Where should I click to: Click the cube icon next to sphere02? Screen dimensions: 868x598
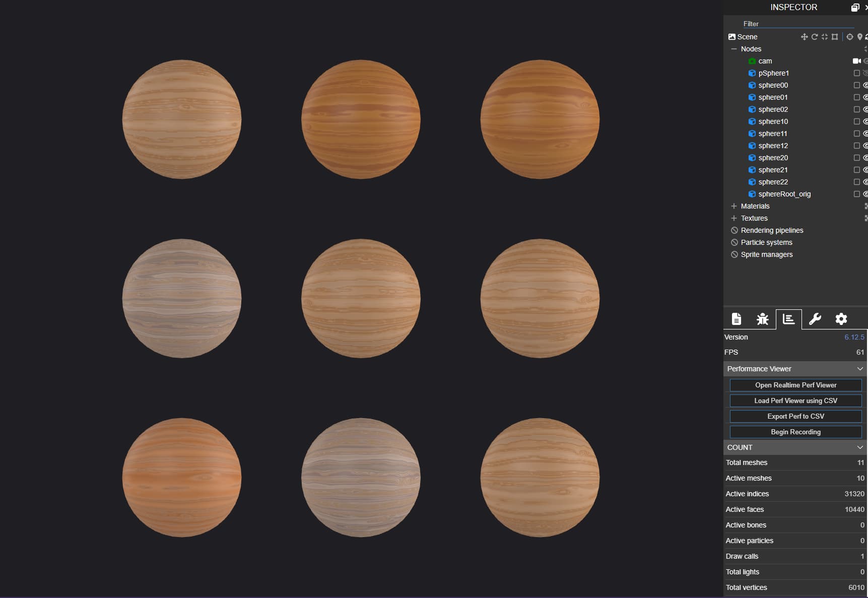(x=752, y=109)
